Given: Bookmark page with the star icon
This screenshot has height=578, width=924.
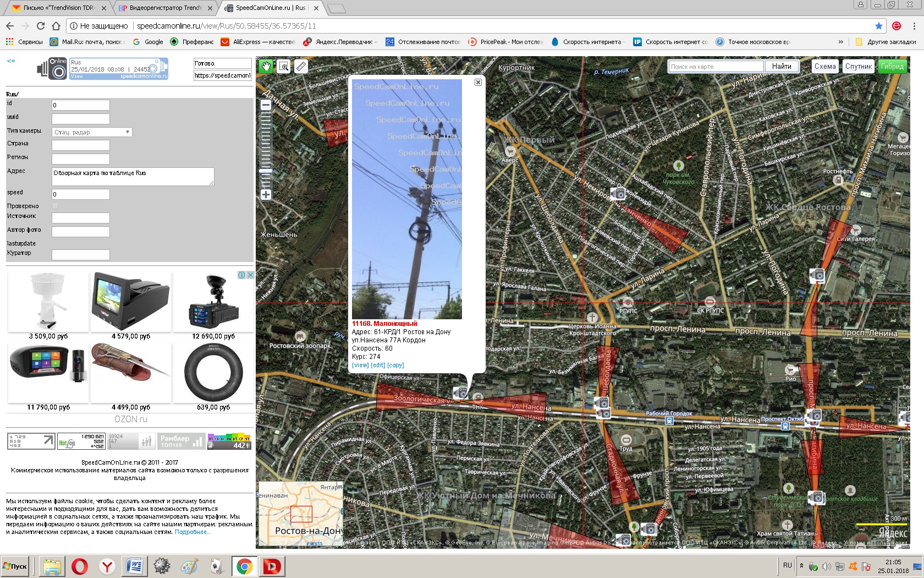Looking at the screenshot, I should 878,26.
